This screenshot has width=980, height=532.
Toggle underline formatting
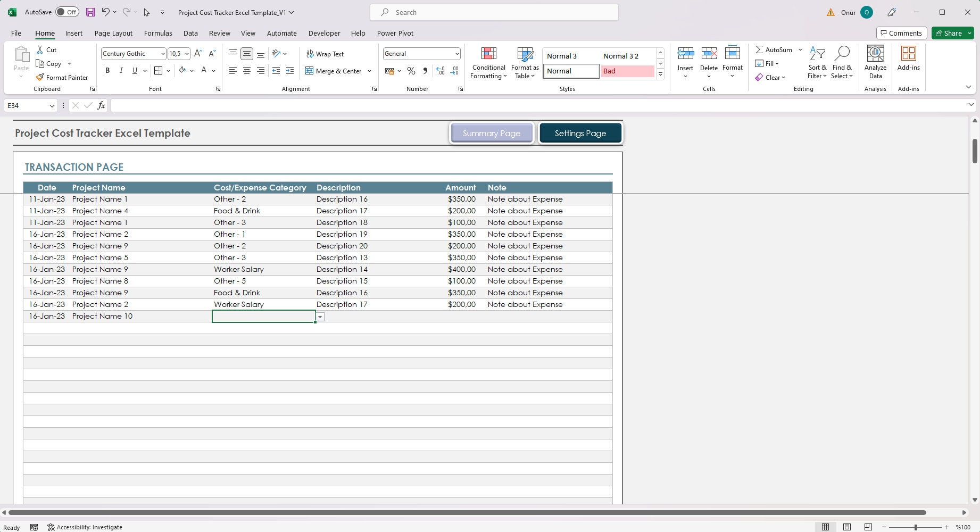coord(135,70)
